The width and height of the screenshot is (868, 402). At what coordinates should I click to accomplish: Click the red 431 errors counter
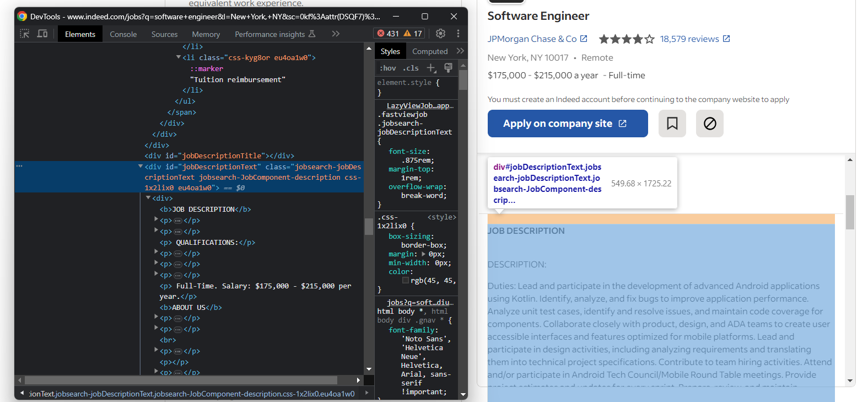click(388, 34)
